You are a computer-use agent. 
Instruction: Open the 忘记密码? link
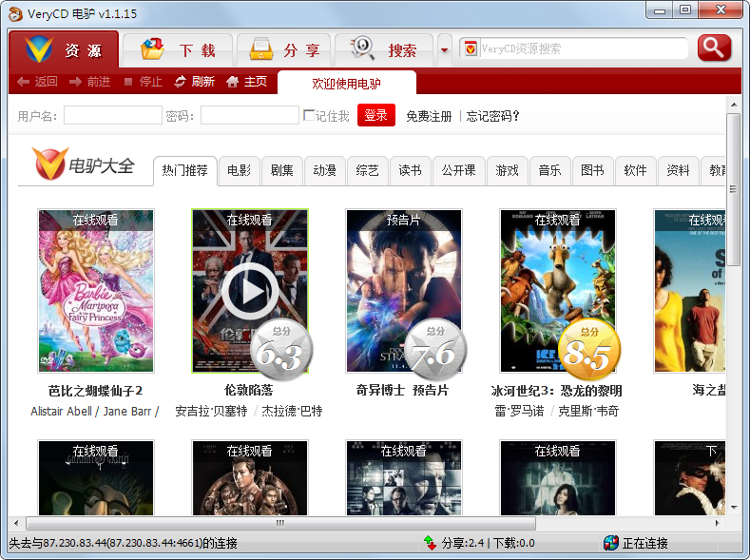pos(492,116)
